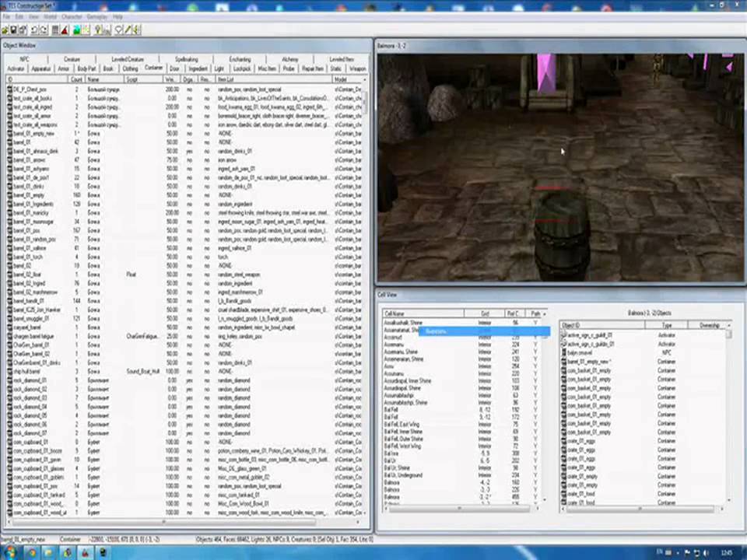Image resolution: width=747 pixels, height=560 pixels.
Task: Open the Character menu
Action: pyautogui.click(x=72, y=16)
